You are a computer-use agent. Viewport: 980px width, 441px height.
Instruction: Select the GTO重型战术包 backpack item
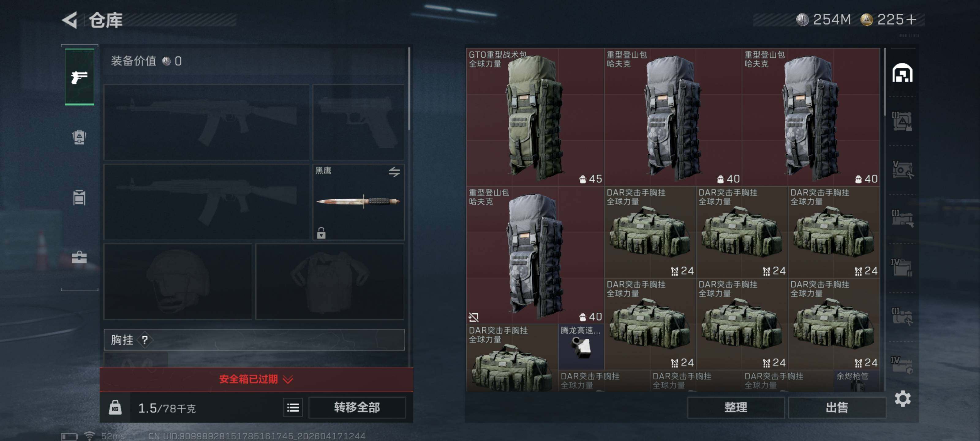click(x=535, y=117)
